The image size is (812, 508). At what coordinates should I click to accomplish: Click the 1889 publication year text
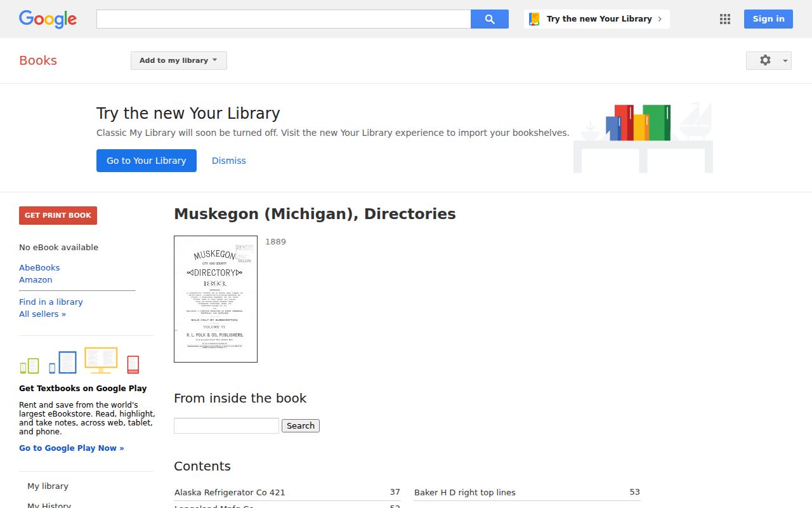[275, 241]
